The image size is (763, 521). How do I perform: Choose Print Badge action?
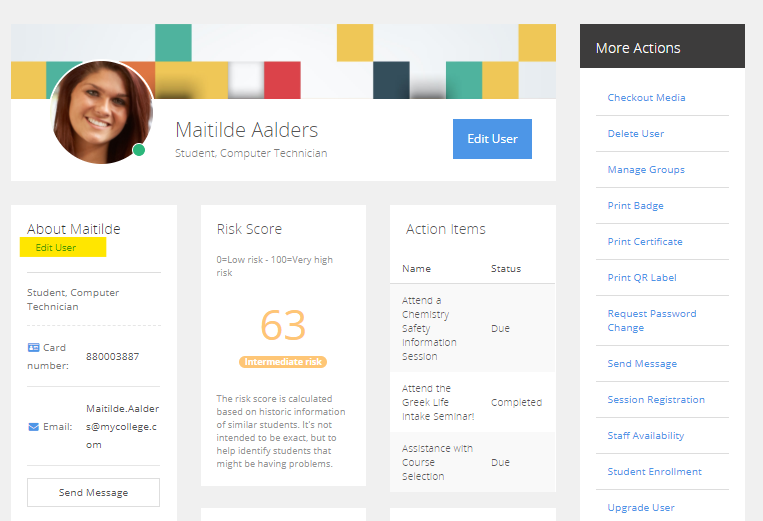[636, 205]
